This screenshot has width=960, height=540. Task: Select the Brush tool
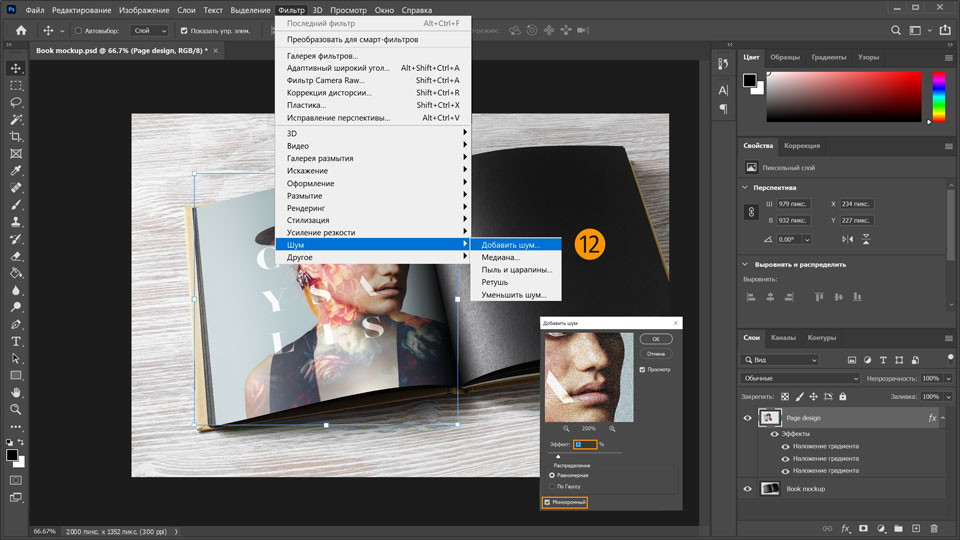click(16, 205)
